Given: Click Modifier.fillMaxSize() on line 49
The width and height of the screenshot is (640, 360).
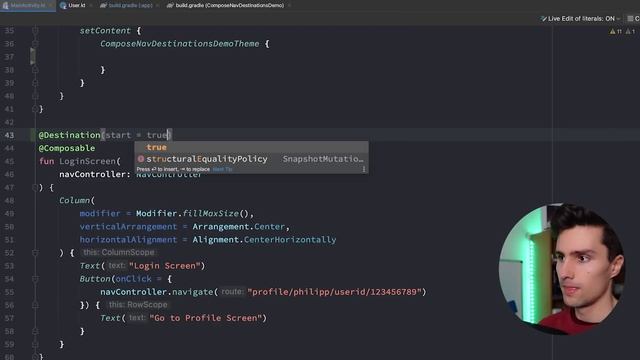Looking at the screenshot, I should click(x=192, y=213).
